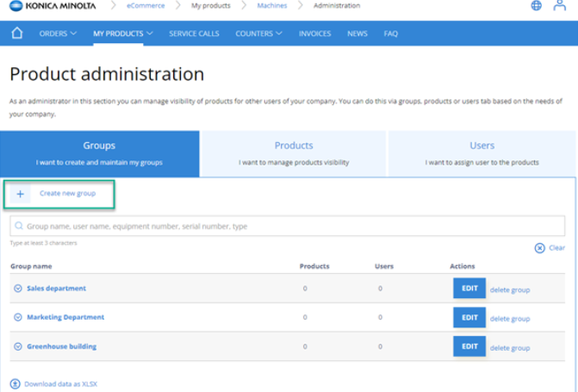Screen dimensions: 578x392
Task: Open the ORDERS dropdown menu
Action: pos(58,34)
